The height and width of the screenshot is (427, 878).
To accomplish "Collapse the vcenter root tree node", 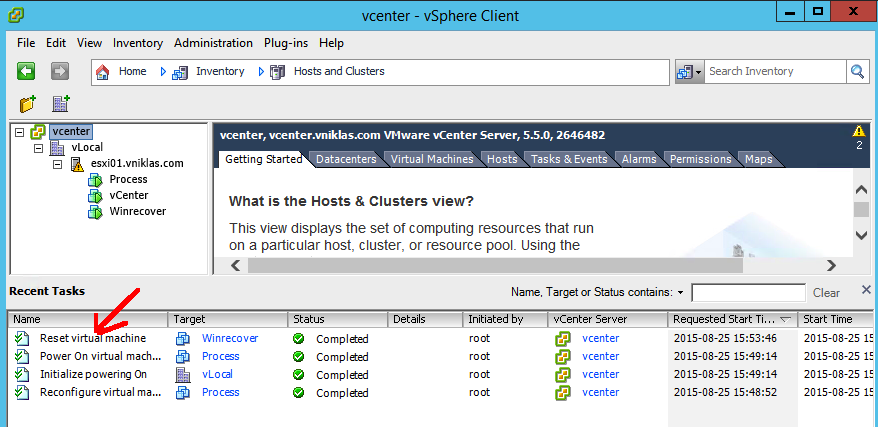I will click(x=20, y=133).
